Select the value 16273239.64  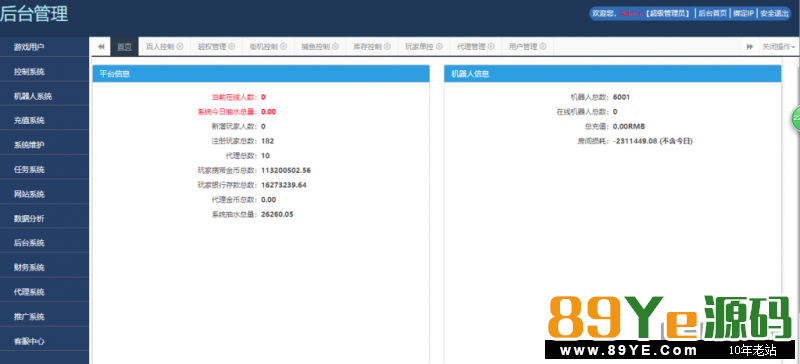coord(284,185)
